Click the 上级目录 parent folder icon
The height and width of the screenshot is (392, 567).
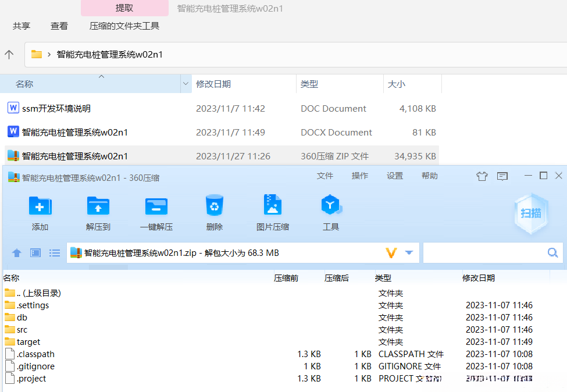coord(10,293)
